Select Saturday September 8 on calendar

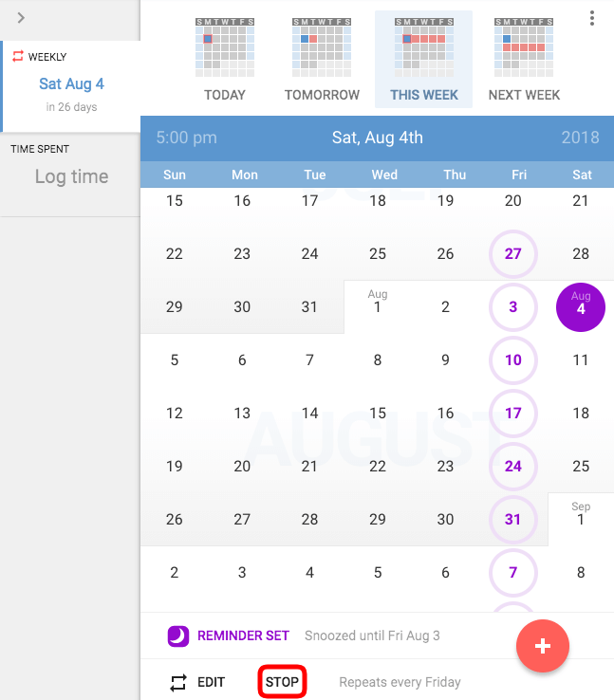pyautogui.click(x=581, y=573)
